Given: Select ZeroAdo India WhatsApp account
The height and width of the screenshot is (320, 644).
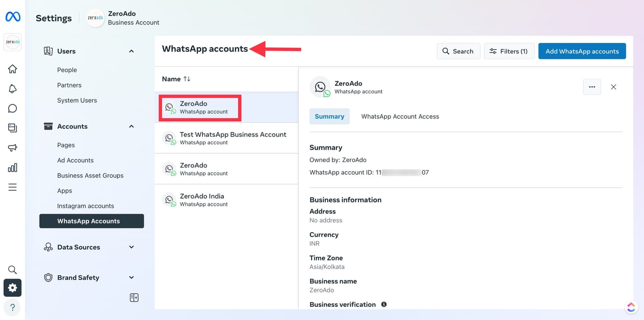Looking at the screenshot, I should [x=202, y=200].
